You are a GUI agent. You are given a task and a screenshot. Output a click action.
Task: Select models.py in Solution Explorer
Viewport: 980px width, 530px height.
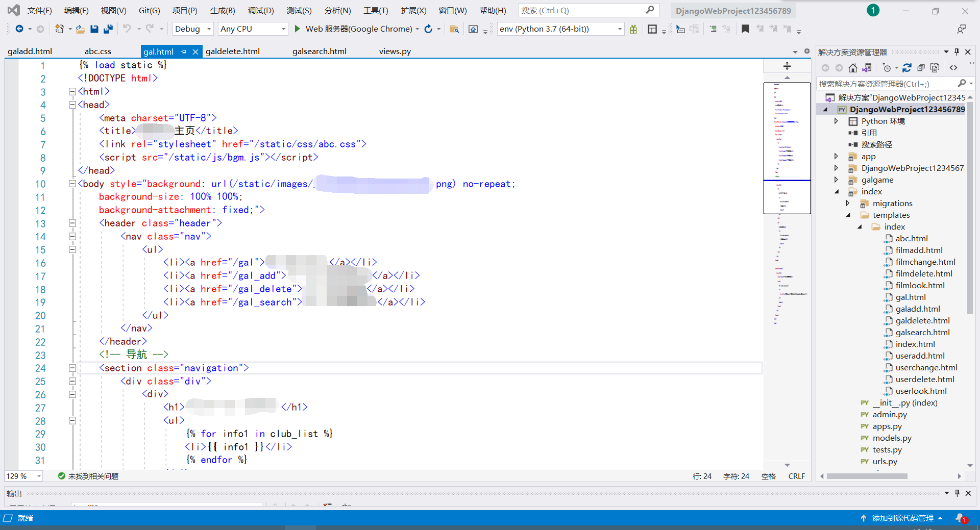[892, 438]
